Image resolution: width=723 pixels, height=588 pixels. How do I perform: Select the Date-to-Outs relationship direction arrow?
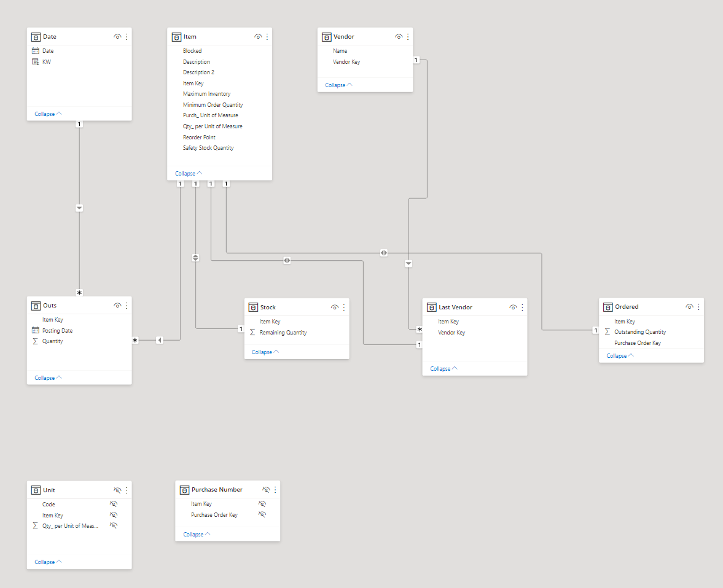[x=79, y=208]
